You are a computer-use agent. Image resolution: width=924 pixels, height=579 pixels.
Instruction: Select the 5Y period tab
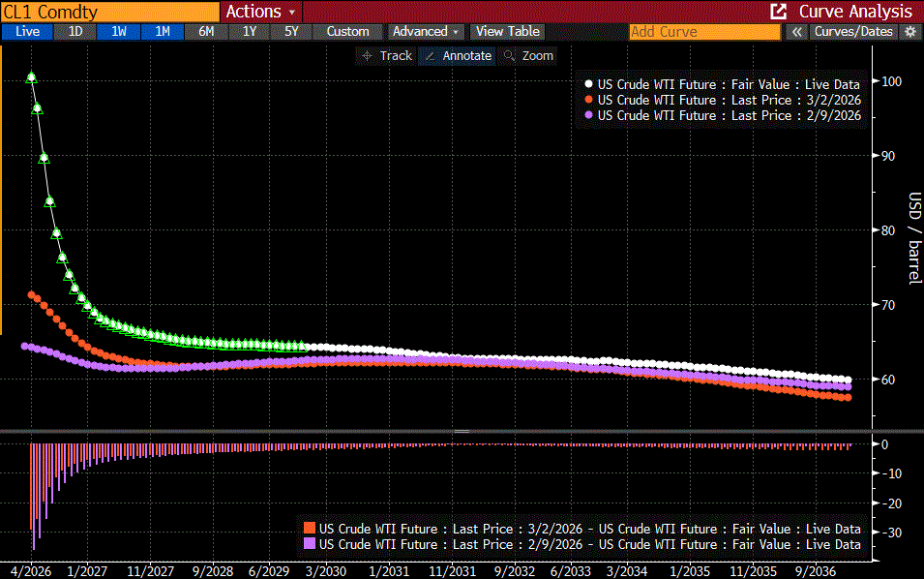[x=291, y=31]
